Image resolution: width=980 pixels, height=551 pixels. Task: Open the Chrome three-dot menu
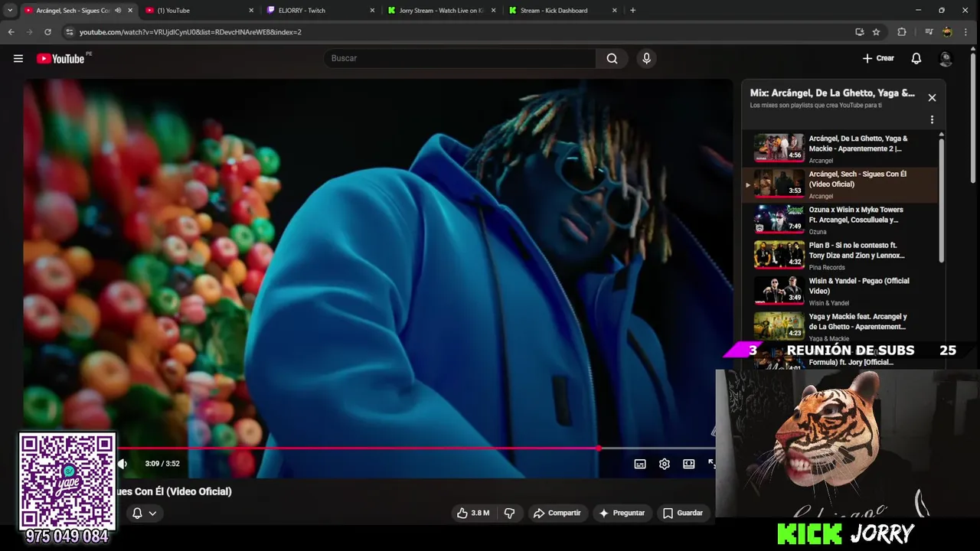[x=968, y=32]
